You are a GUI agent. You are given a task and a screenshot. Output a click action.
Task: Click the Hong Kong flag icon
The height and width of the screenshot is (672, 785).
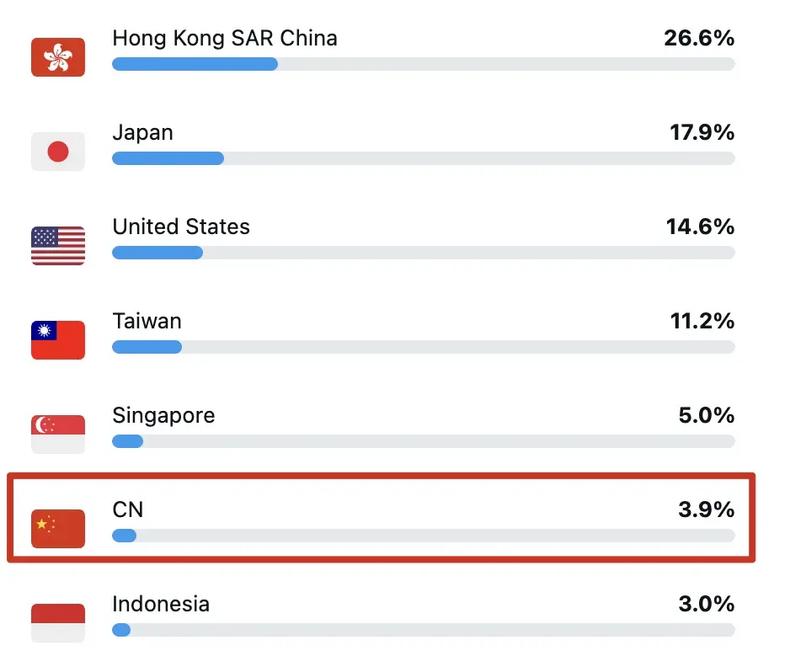coord(58,57)
